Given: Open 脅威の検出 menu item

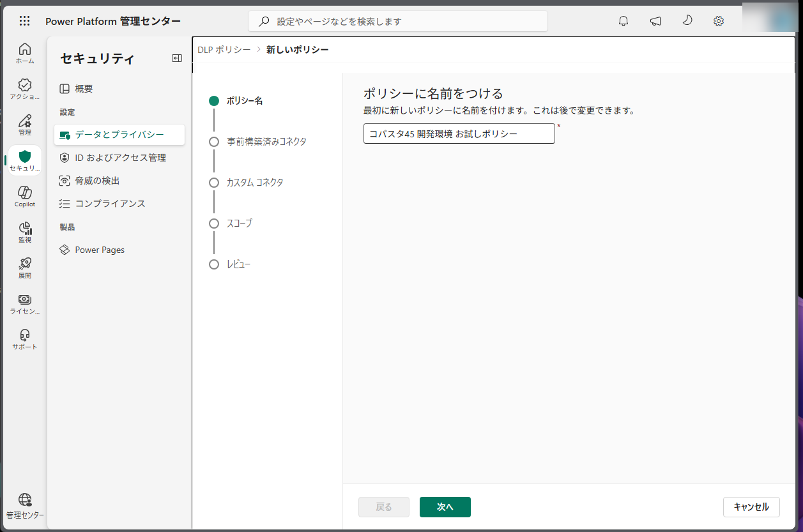Looking at the screenshot, I should tap(119, 181).
